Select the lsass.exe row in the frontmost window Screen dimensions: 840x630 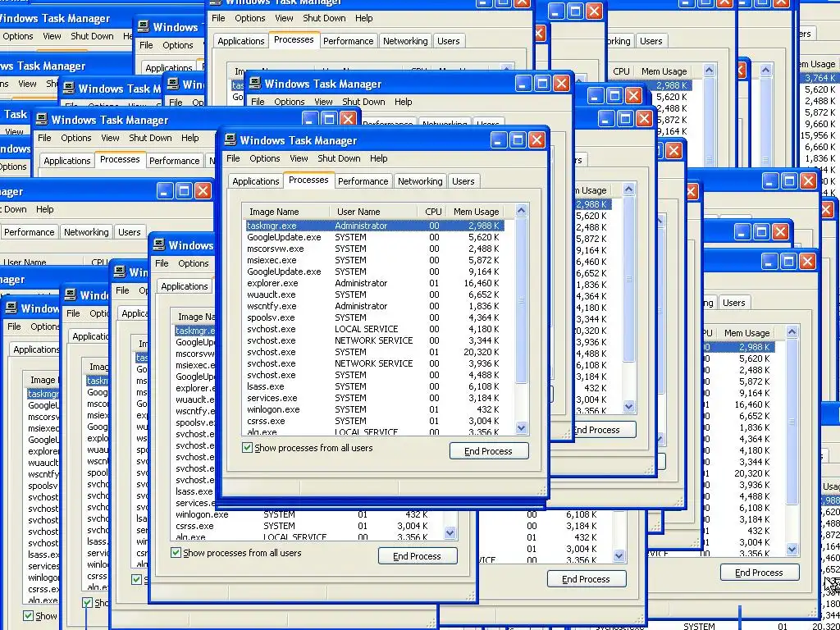[x=374, y=386]
